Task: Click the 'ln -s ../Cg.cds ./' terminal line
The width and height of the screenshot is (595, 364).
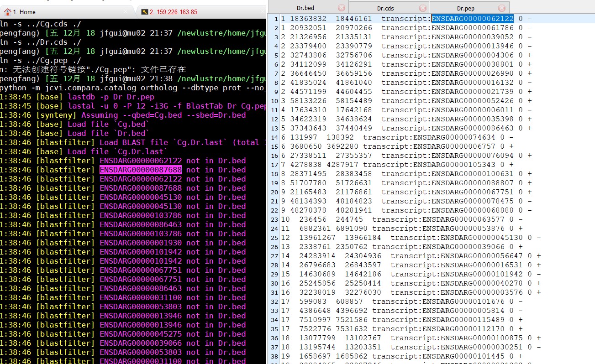Action: click(x=41, y=24)
